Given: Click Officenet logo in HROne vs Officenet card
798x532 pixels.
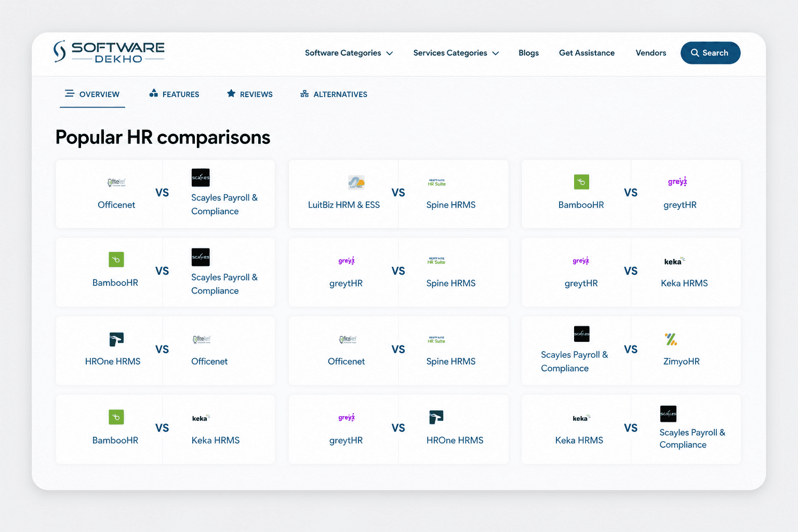Looking at the screenshot, I should (202, 339).
